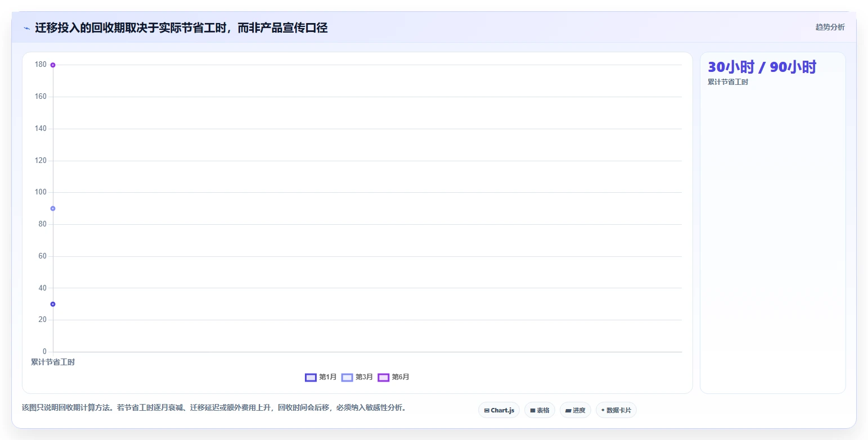Click the data point at 180 hours
Screen dimensions: 868x440
pos(53,65)
